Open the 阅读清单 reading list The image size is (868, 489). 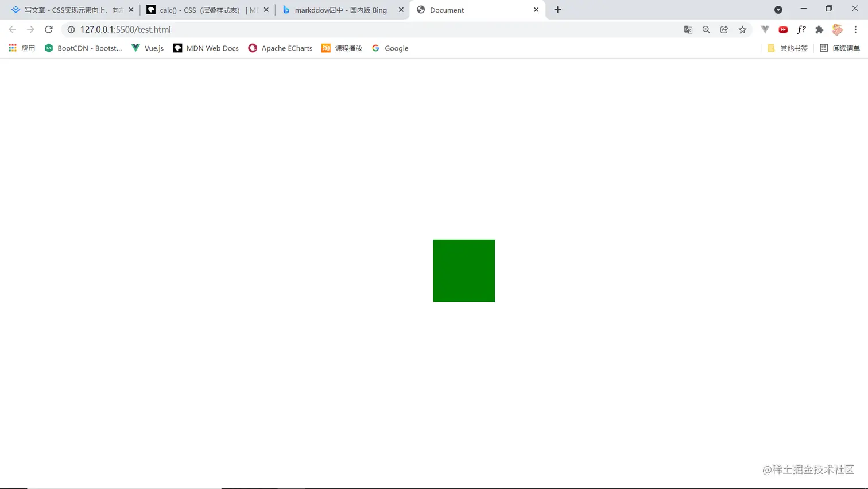(840, 48)
